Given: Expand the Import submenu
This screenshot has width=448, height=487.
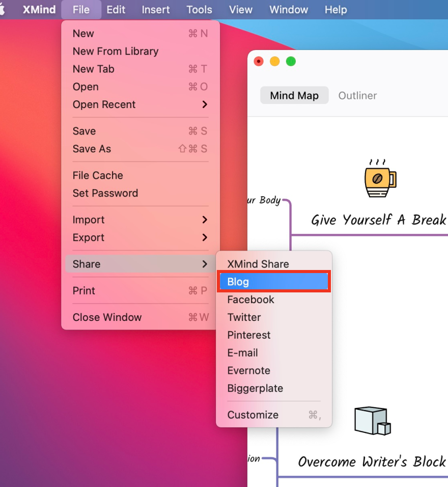Looking at the screenshot, I should (x=141, y=220).
